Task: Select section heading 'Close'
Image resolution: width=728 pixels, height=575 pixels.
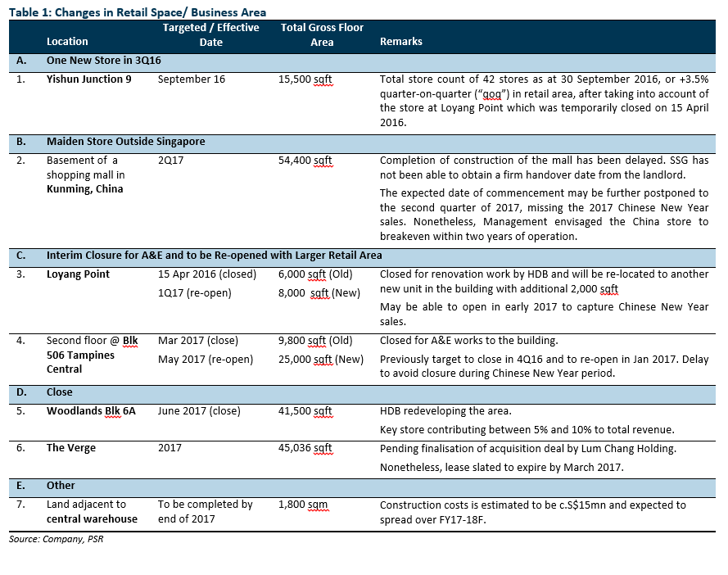Action: [x=60, y=392]
